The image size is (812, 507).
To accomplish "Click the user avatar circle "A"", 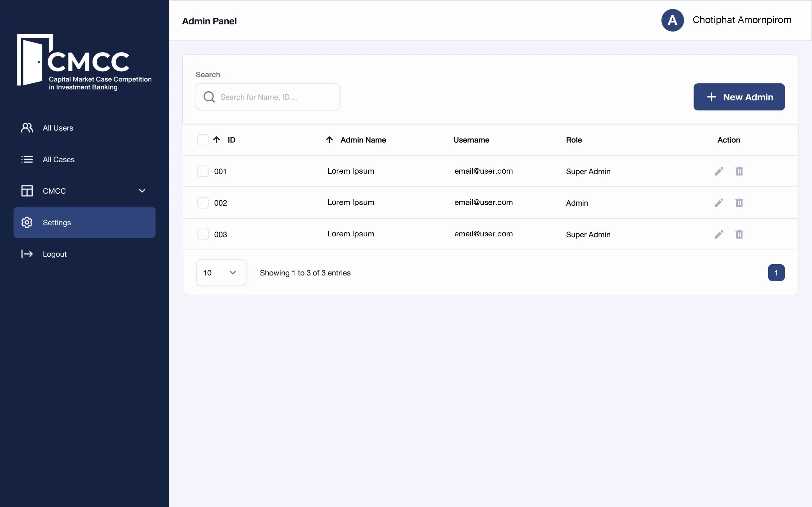I will tap(672, 20).
